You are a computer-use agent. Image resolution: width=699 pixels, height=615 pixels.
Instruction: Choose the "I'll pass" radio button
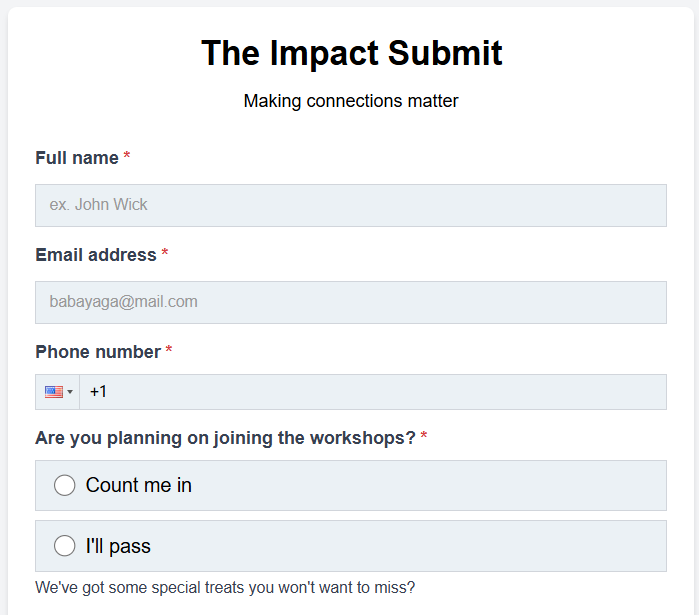click(65, 546)
